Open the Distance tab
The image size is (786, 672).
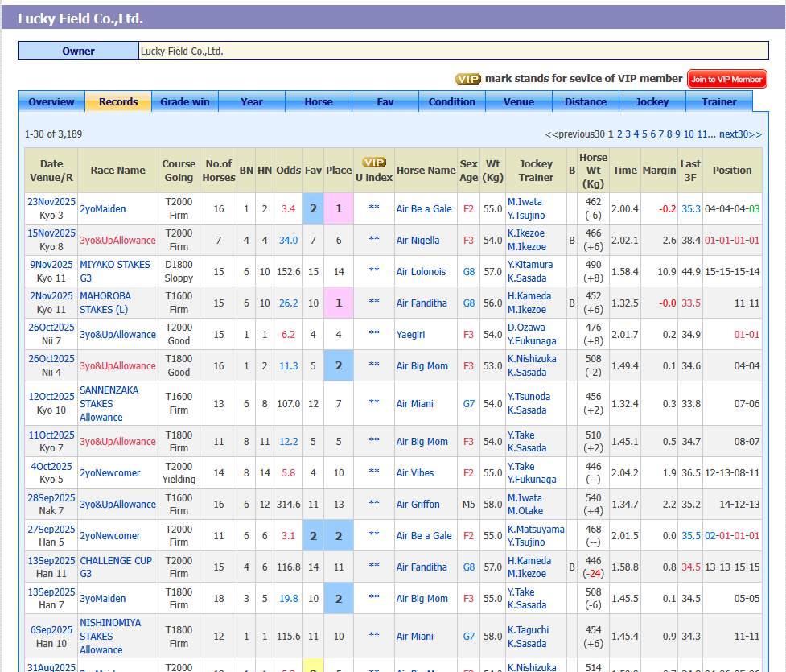586,101
